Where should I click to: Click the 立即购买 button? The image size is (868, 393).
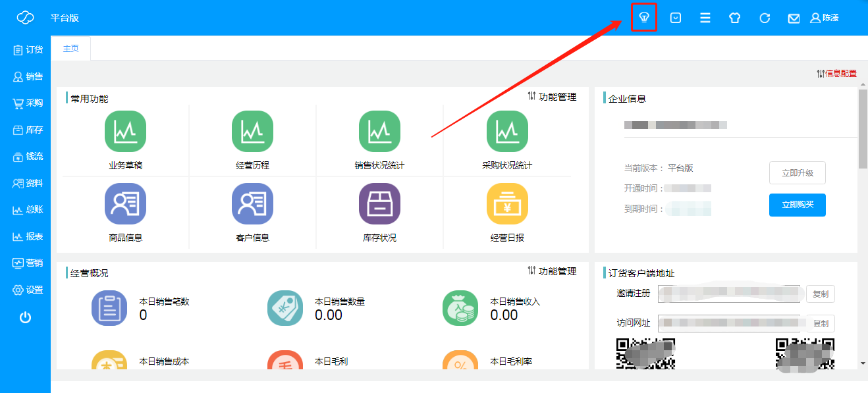[x=798, y=205]
